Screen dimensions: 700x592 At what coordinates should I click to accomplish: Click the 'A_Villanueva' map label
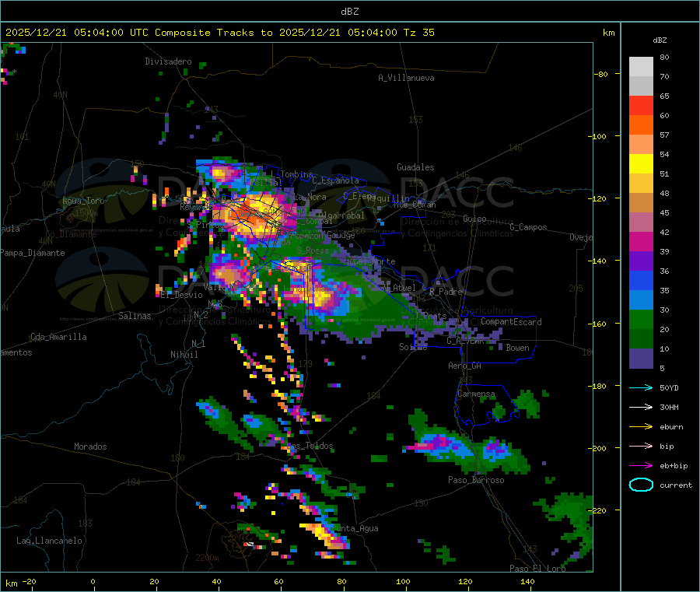coord(406,78)
